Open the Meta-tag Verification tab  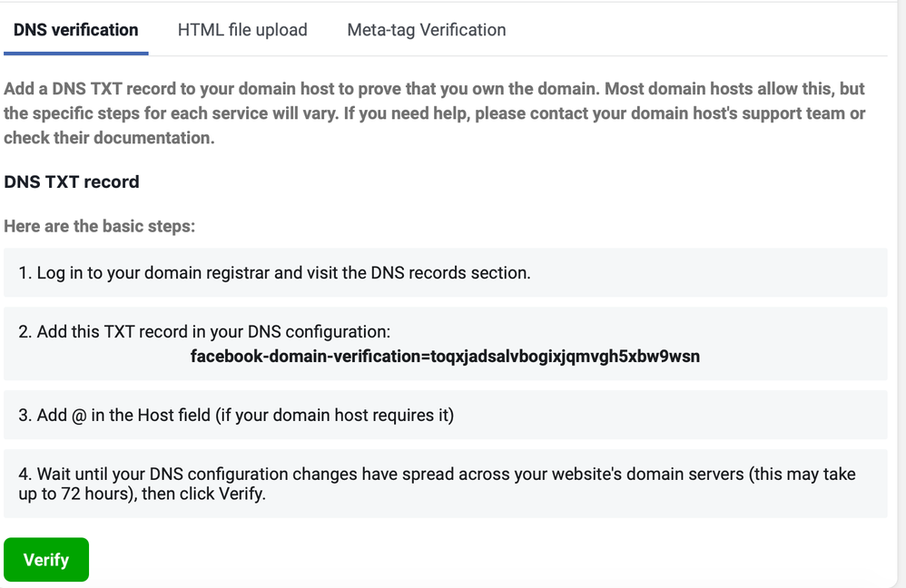pos(425,29)
